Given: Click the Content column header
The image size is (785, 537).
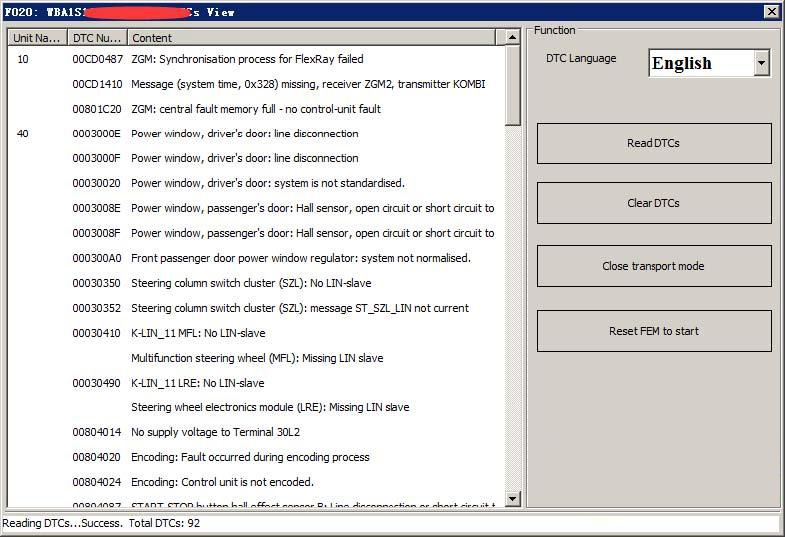Looking at the screenshot, I should click(310, 38).
